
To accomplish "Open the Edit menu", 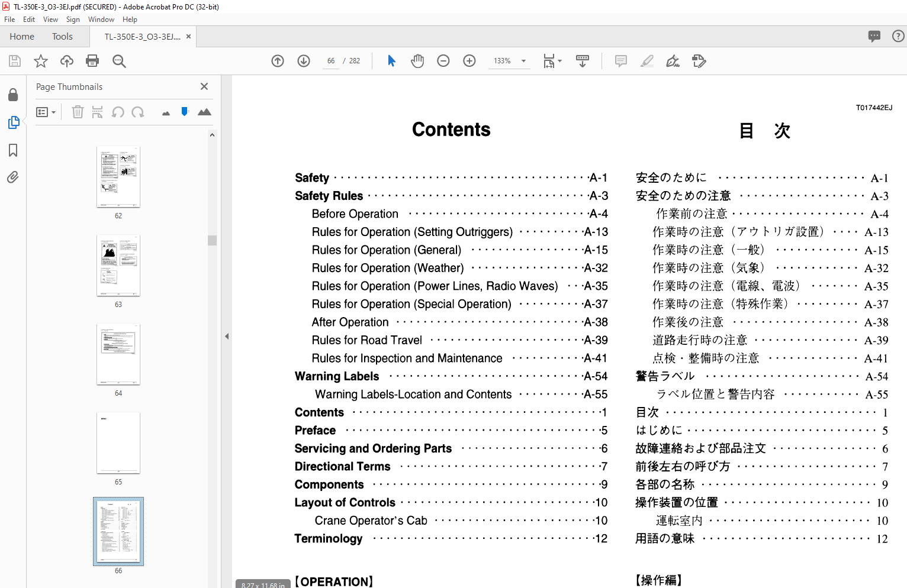I will point(29,20).
